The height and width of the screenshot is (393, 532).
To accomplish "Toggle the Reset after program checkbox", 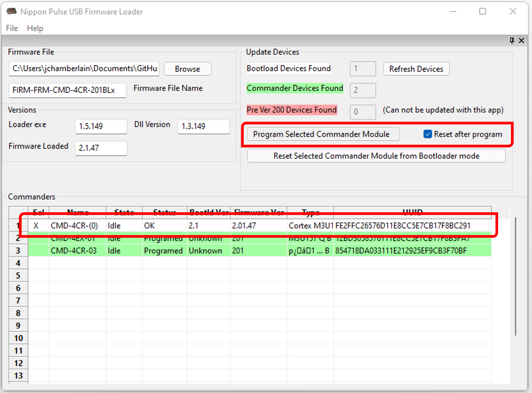I will (427, 134).
